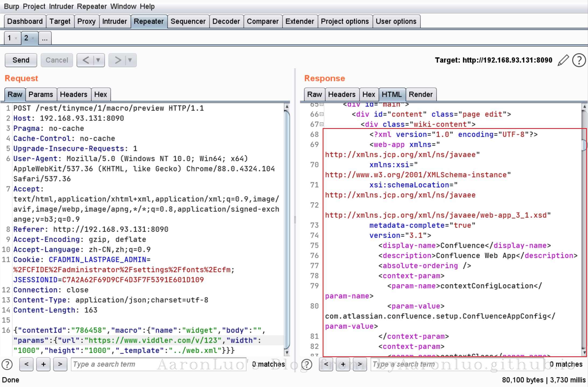Collapse line 66 div content fold marker
Screen dimensions: 588x387
(x=322, y=114)
